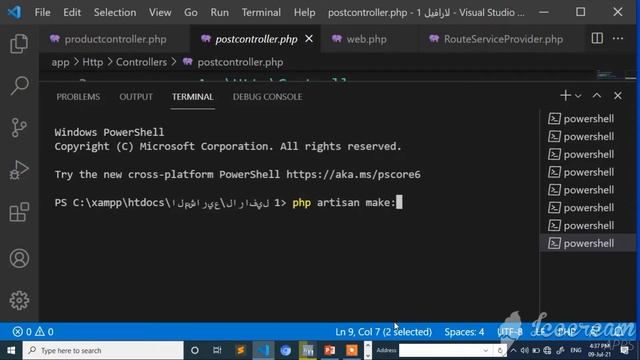Open Cortana circle icon on taskbar
The image size is (640, 360).
coord(195,350)
